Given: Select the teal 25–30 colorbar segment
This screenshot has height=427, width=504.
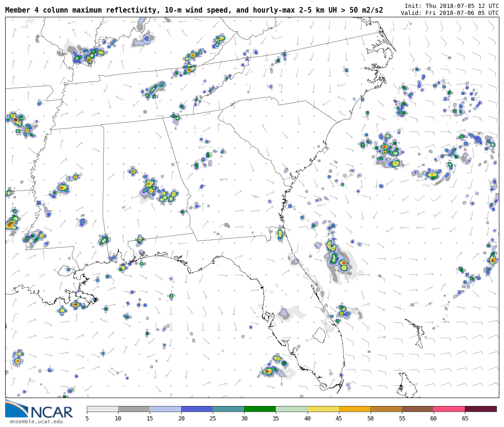Looking at the screenshot, I should tap(228, 409).
